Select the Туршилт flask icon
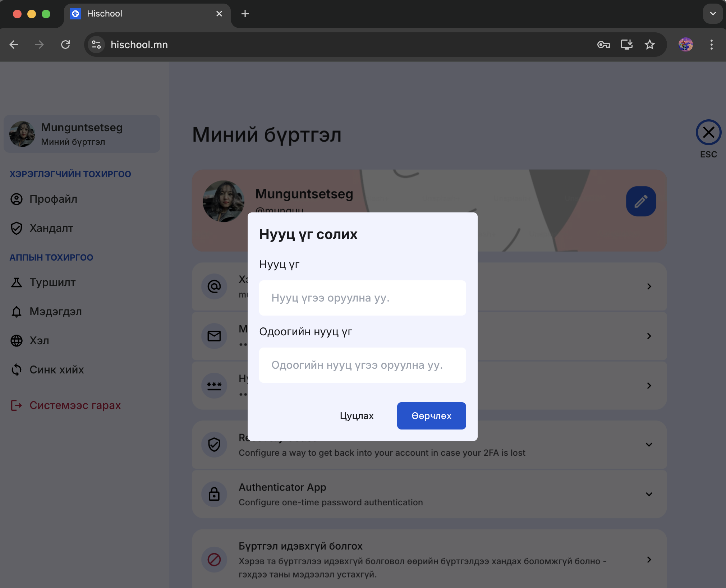 coord(17,282)
